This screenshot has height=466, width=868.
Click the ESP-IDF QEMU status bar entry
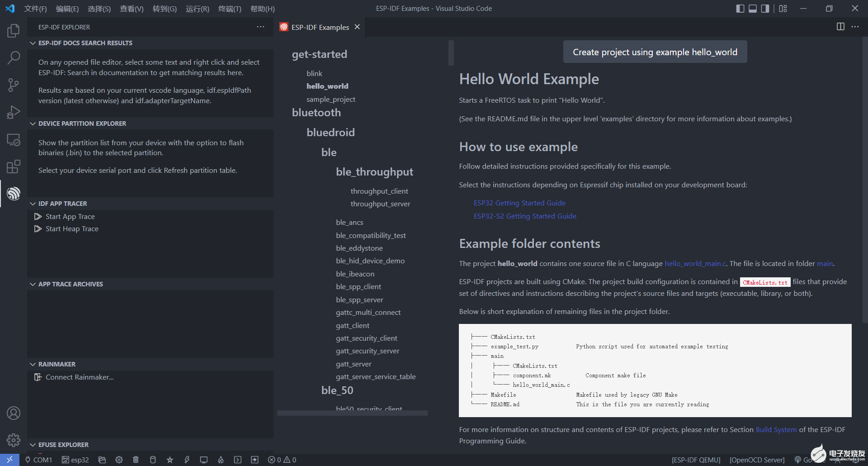tap(696, 460)
